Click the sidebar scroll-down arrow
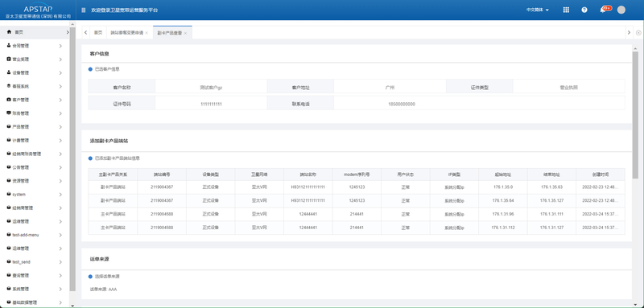 [72, 305]
